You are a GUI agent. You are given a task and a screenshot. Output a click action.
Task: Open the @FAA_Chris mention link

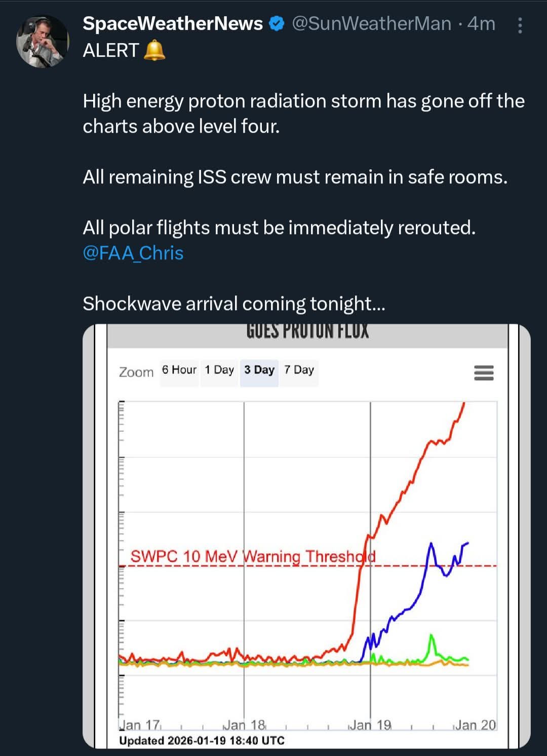pyautogui.click(x=133, y=253)
